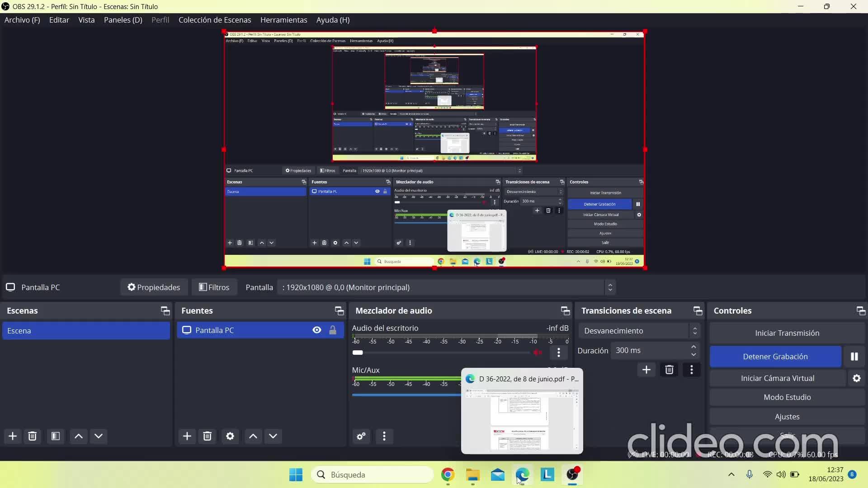Open the Colección de Escenas menu

(215, 20)
